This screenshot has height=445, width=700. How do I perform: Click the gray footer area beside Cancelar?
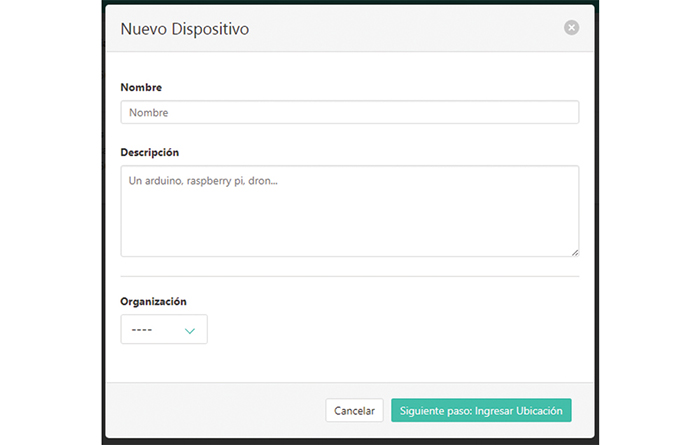coord(220,410)
